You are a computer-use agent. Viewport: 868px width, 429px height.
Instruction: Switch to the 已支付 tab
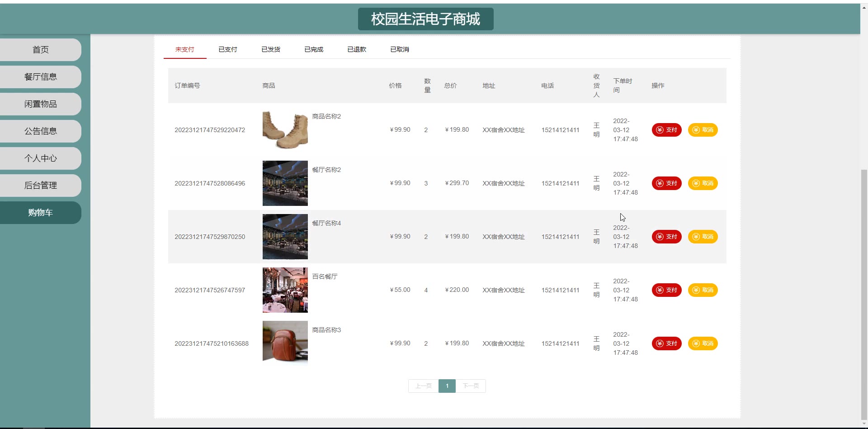[228, 49]
